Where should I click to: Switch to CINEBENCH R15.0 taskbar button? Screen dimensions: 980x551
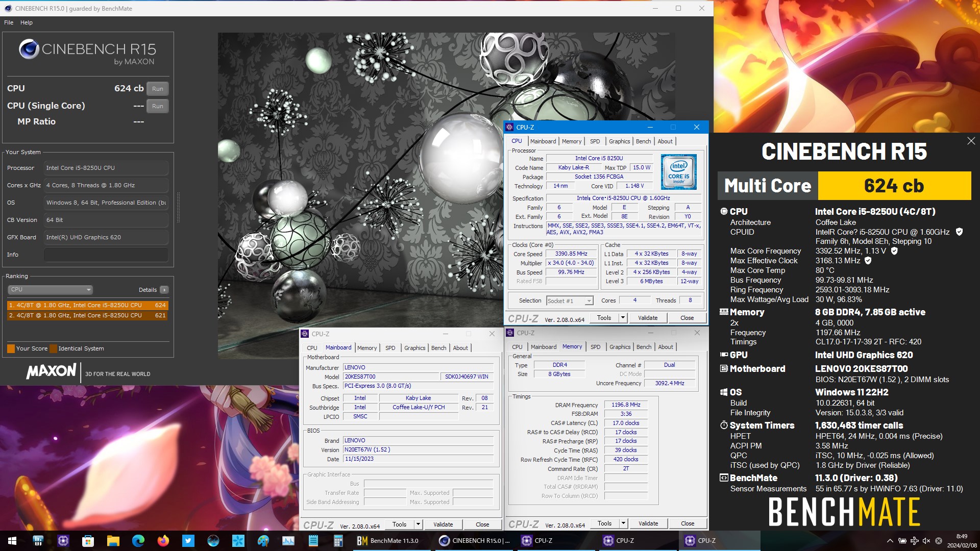coord(475,541)
